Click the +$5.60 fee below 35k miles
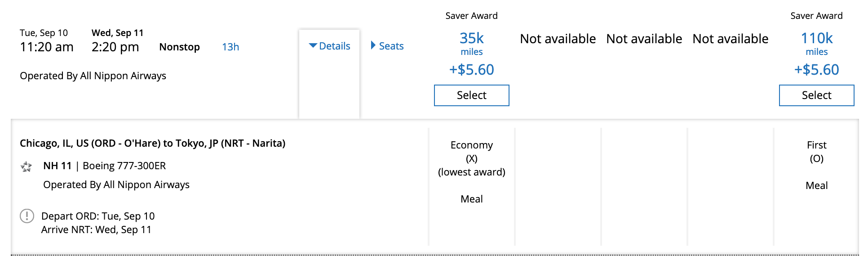The width and height of the screenshot is (868, 261). tap(471, 70)
